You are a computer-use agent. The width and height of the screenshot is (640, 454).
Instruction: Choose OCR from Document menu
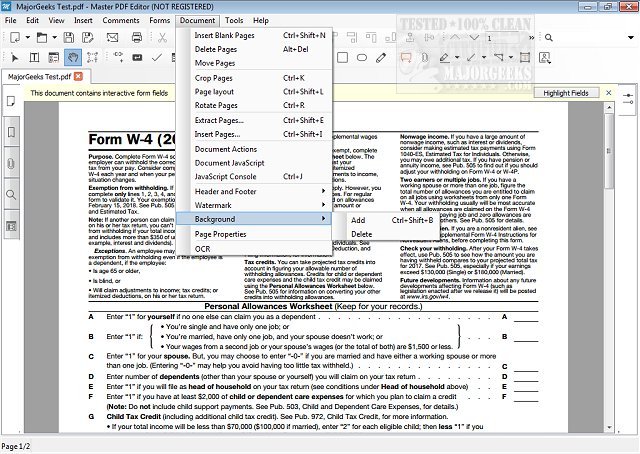tap(254, 249)
